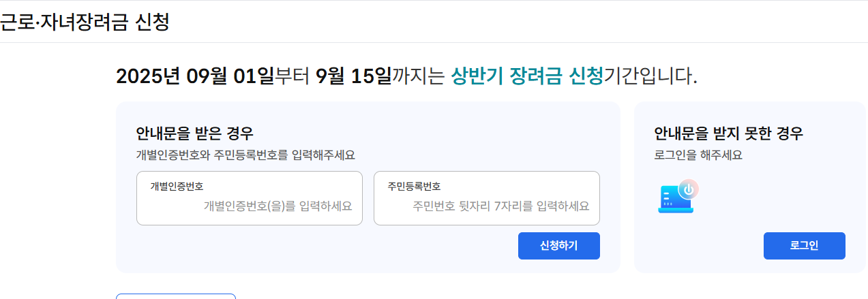Focus the 주민등록번호 input field

487,198
